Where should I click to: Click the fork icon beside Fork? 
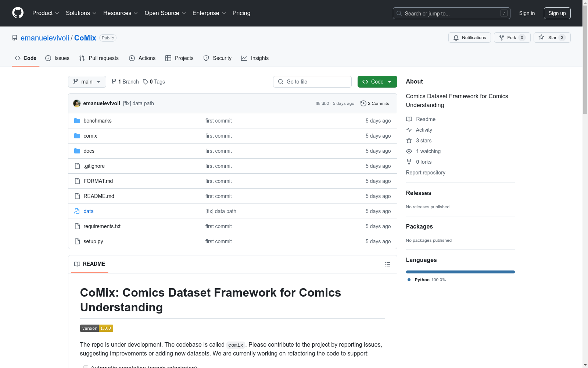502,38
